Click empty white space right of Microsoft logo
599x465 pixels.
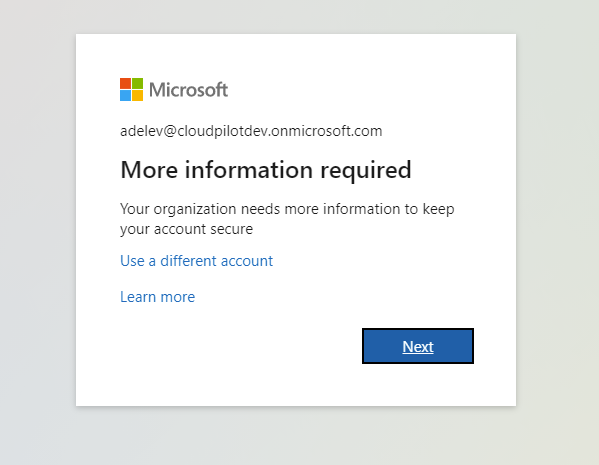pos(363,89)
